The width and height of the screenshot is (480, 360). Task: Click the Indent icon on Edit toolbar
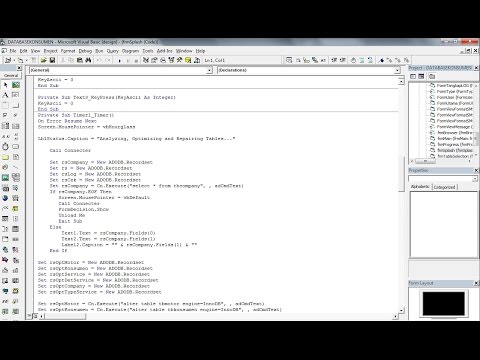[334, 60]
